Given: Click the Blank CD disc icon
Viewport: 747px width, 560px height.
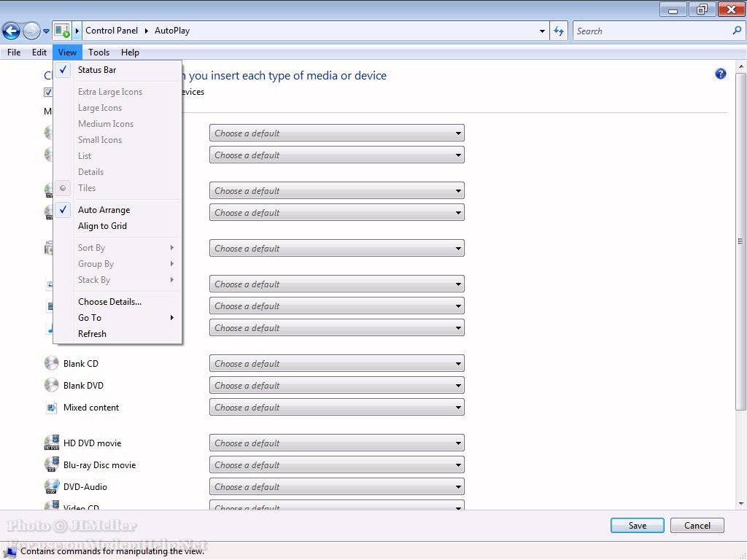Looking at the screenshot, I should (x=52, y=363).
